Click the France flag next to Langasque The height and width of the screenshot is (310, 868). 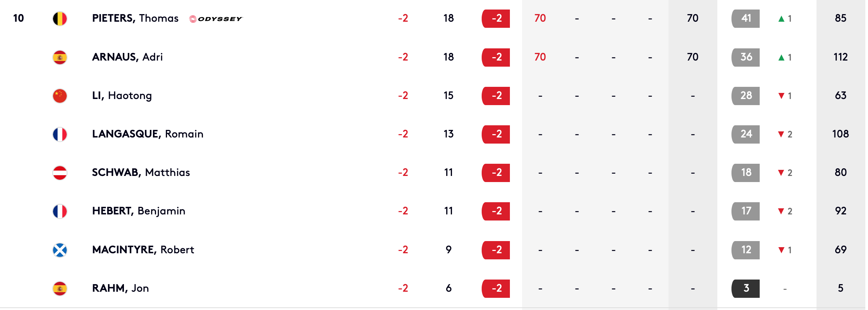[x=60, y=134]
